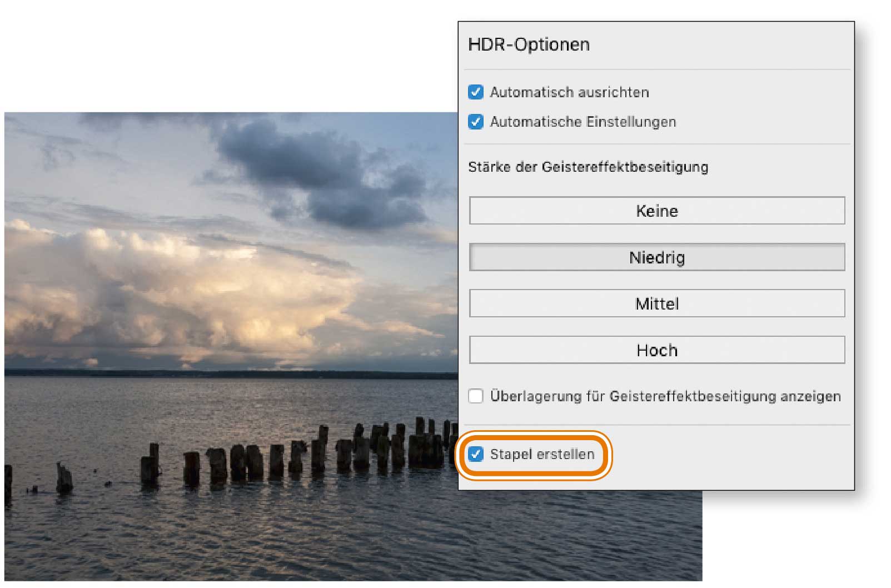Set deghosting strength to Keine
Viewport: 891px width, 588px height.
coord(656,211)
